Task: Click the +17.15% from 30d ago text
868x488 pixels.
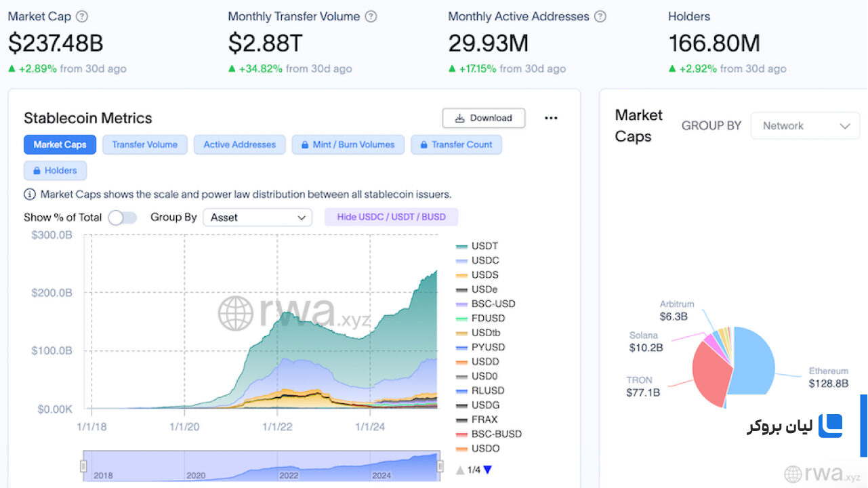Action: tap(507, 68)
